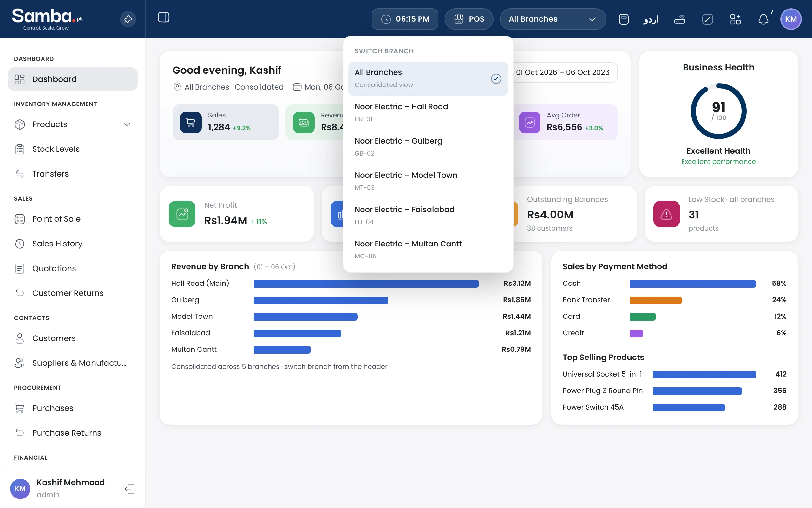Open date range 01 Oct – 06 Oct 2026
Screen dimensions: 812x508
(563, 72)
